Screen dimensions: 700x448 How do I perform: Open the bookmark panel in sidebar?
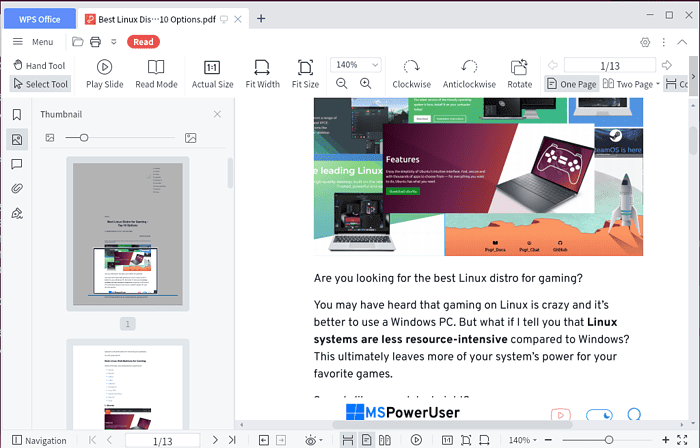[17, 115]
